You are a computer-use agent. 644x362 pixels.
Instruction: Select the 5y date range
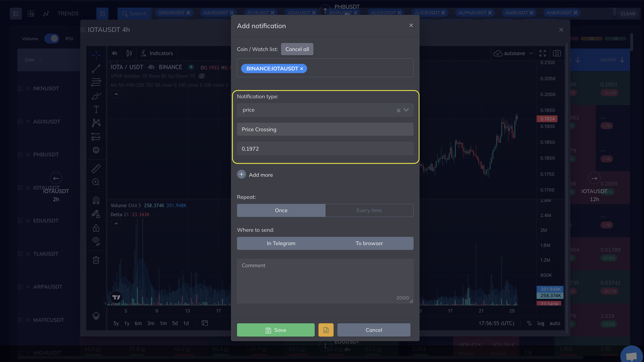point(116,323)
